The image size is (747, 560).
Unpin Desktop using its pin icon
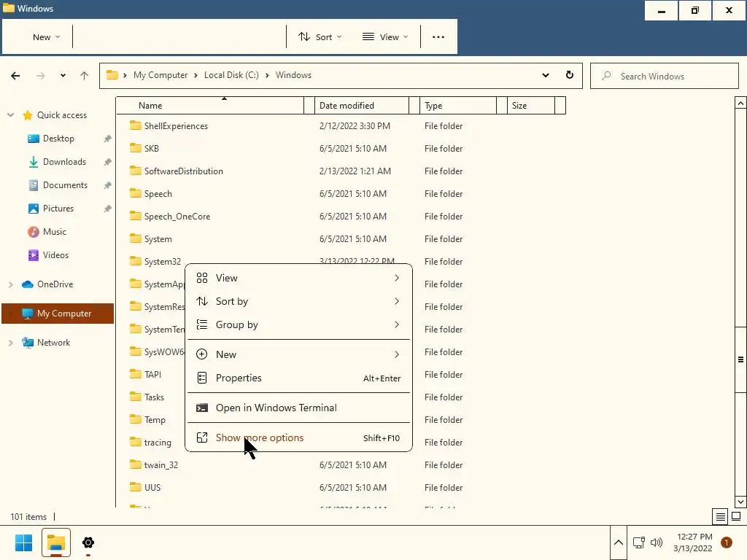[108, 139]
